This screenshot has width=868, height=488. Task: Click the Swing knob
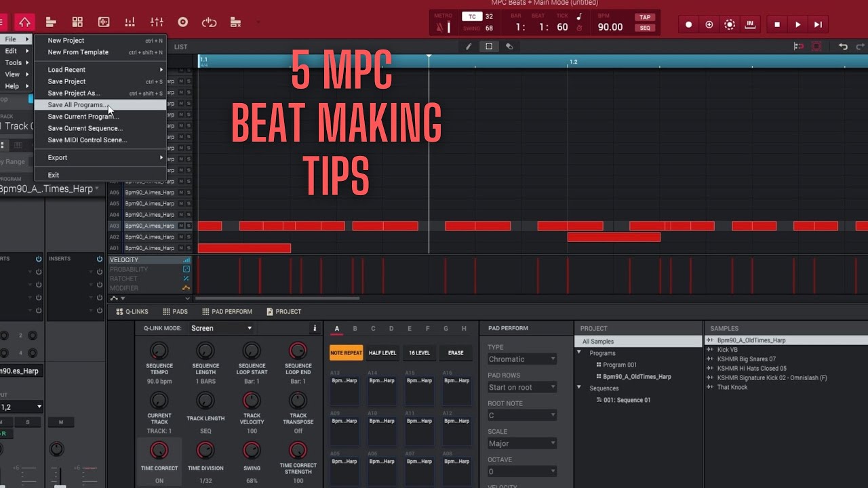[x=252, y=450]
